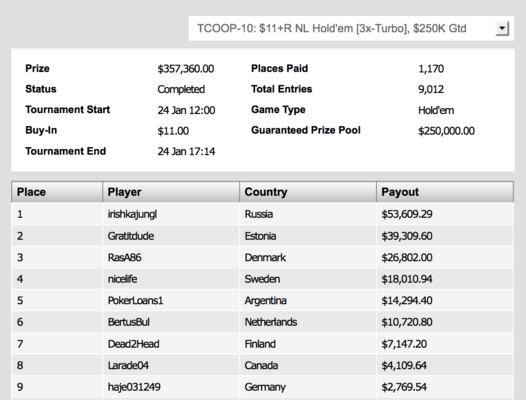Select the Larade04 row
The image size is (526, 400).
262,365
